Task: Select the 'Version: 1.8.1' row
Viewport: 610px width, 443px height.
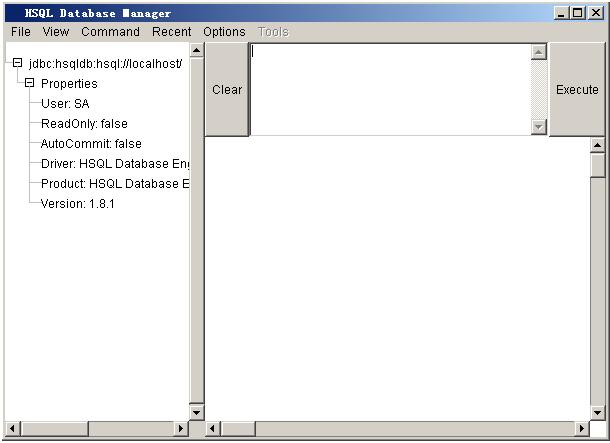Action: (77, 204)
